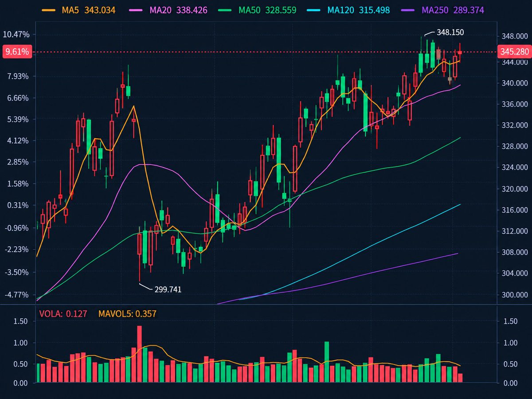The width and height of the screenshot is (532, 399).
Task: Click the tallest green volume bar
Action: click(x=327, y=362)
